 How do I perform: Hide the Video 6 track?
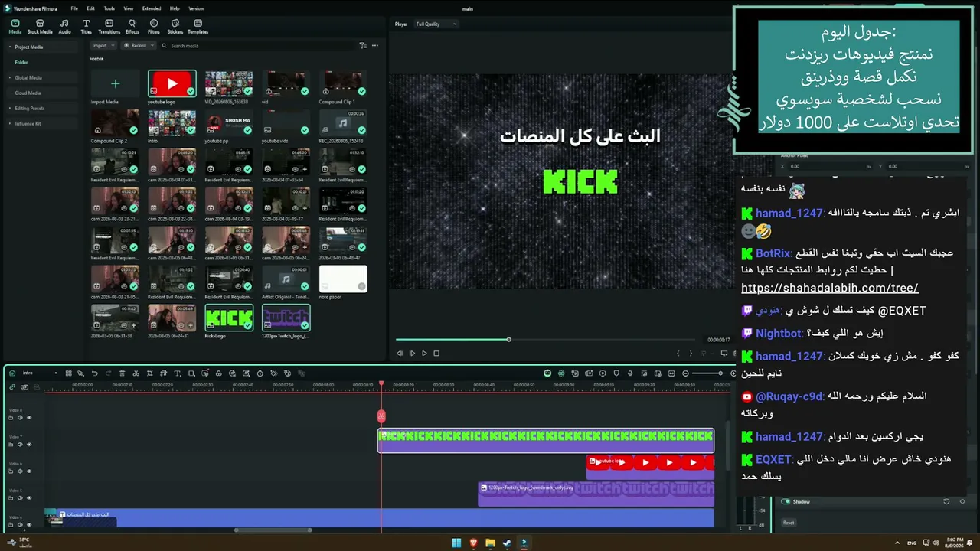pyautogui.click(x=29, y=471)
